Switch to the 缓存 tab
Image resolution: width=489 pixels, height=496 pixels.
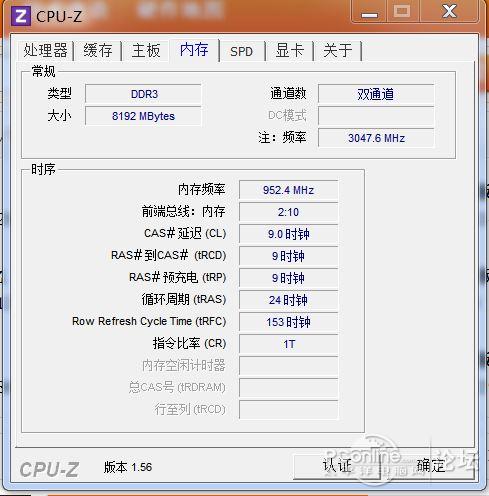tap(98, 51)
